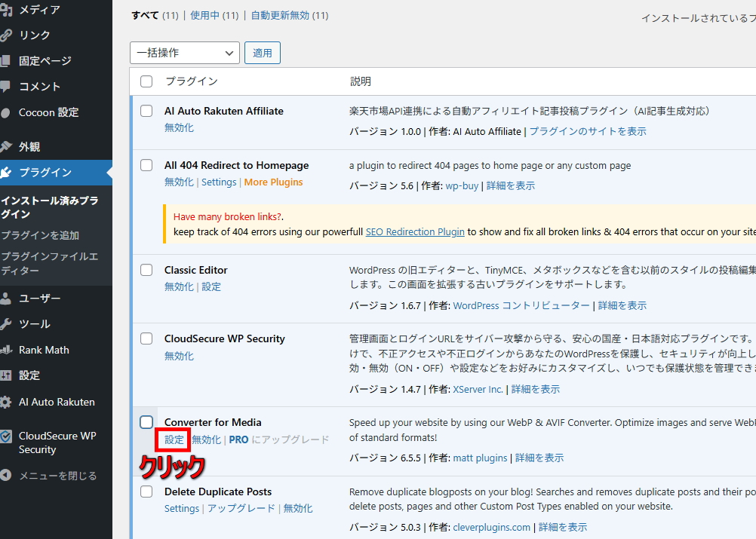Open プラグインを追加 submenu item
This screenshot has width=756, height=539.
(39, 235)
